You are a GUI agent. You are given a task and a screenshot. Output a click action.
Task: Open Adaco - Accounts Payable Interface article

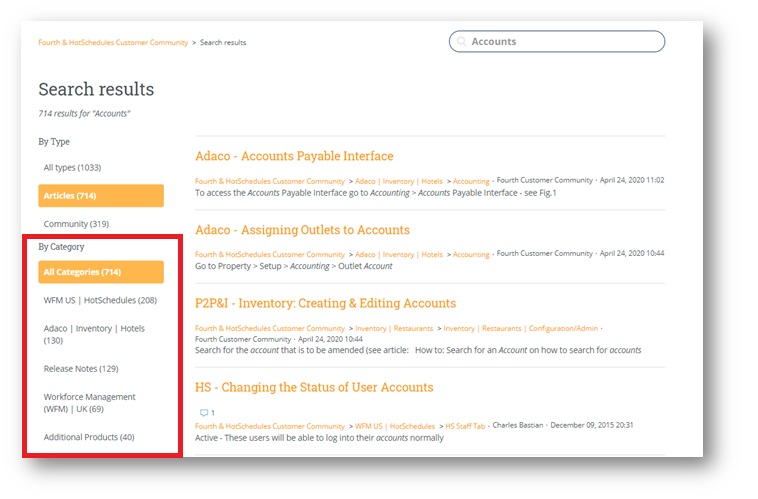click(x=294, y=156)
